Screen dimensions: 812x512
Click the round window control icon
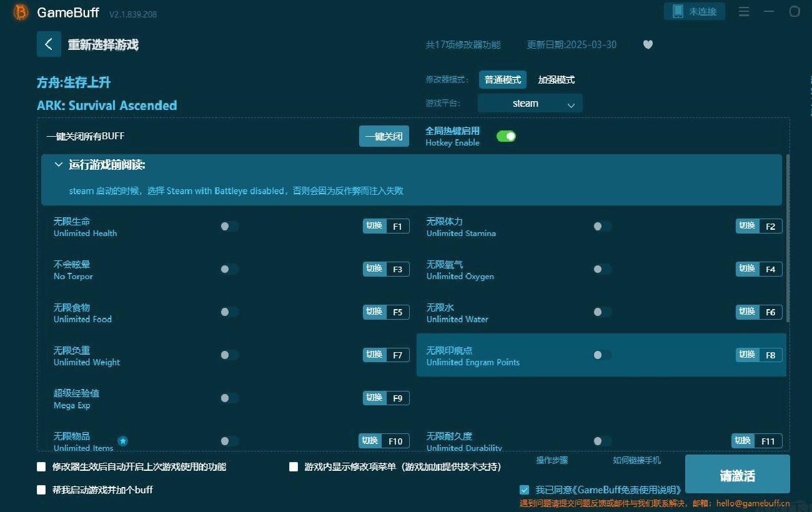pos(795,12)
